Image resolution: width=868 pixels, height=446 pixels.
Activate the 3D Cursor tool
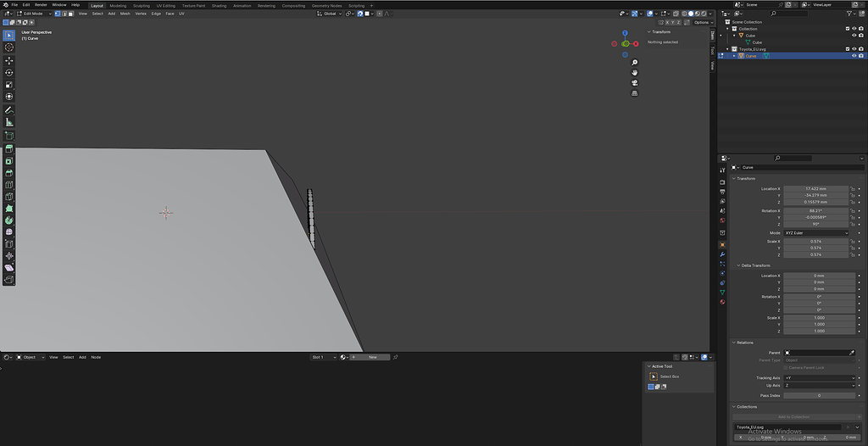(x=8, y=47)
